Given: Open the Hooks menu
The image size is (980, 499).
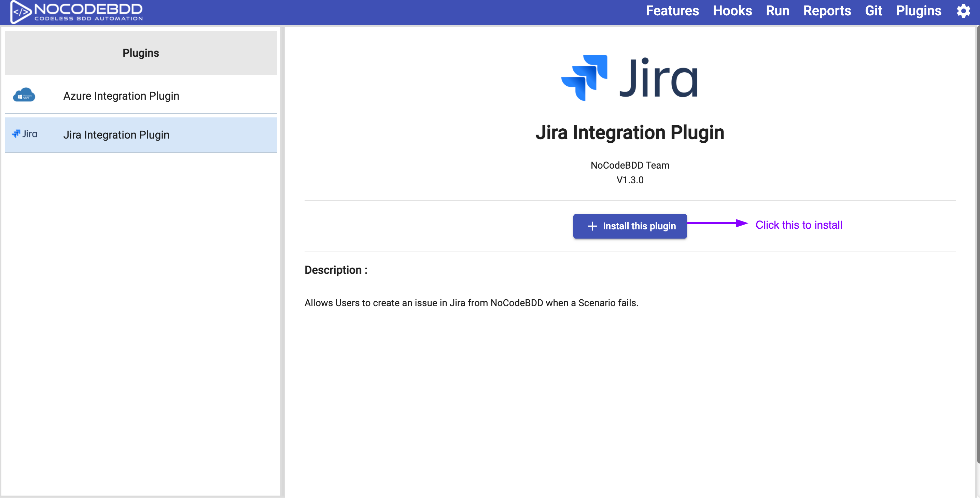Looking at the screenshot, I should point(732,11).
